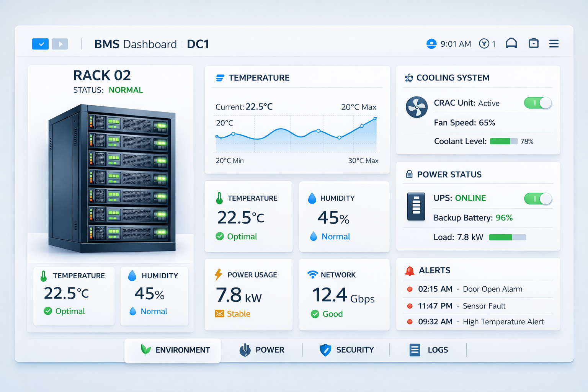588x392 pixels.
Task: Click the lightning bolt icon on Power Usage
Action: pos(219,274)
